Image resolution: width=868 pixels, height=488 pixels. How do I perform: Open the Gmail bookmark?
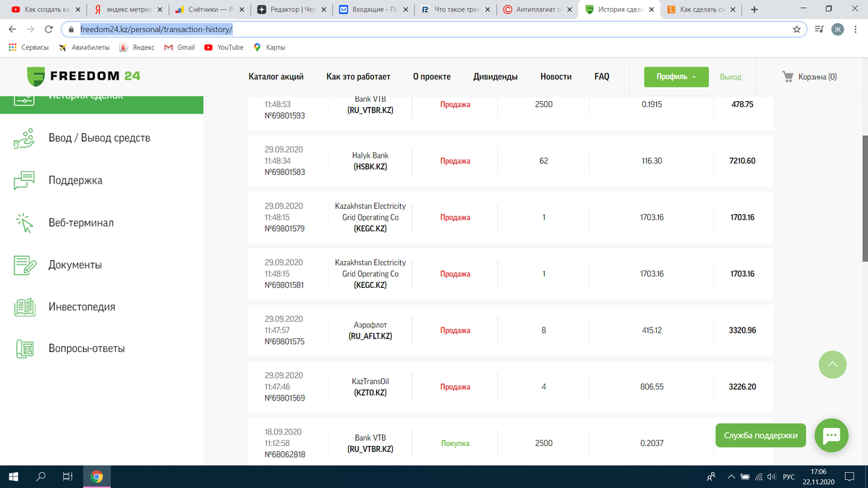[x=179, y=48]
